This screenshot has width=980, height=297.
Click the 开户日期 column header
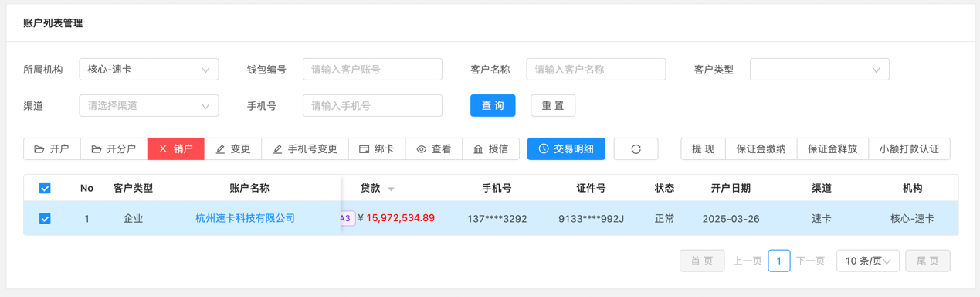tap(731, 188)
